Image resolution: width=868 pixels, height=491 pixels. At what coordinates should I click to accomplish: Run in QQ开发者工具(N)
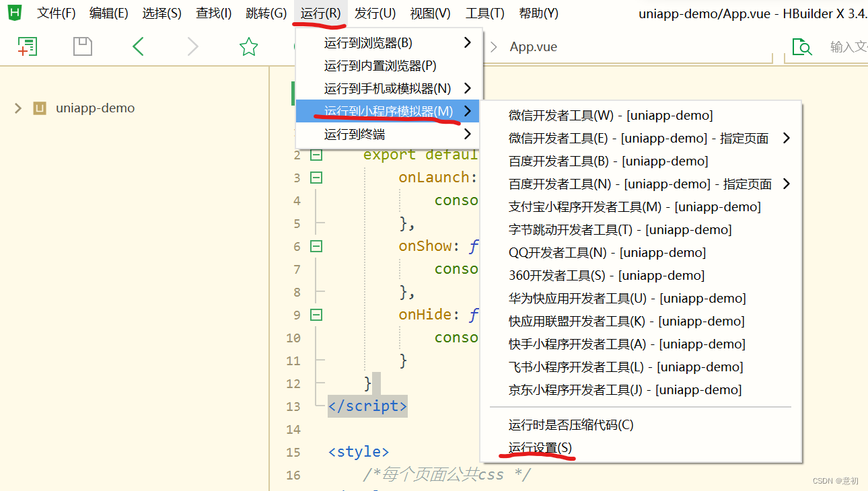(641, 253)
